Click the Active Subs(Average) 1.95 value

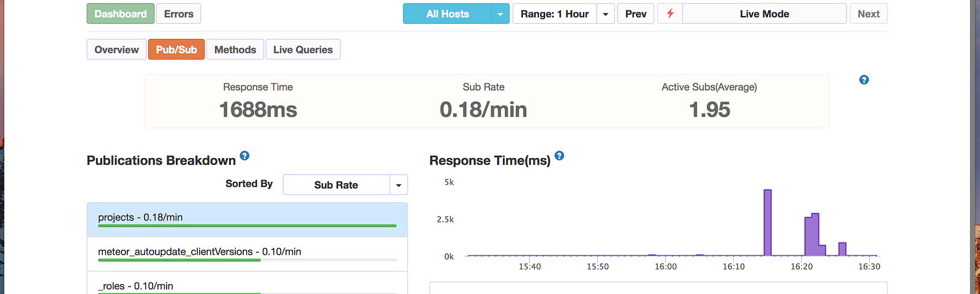[x=709, y=110]
